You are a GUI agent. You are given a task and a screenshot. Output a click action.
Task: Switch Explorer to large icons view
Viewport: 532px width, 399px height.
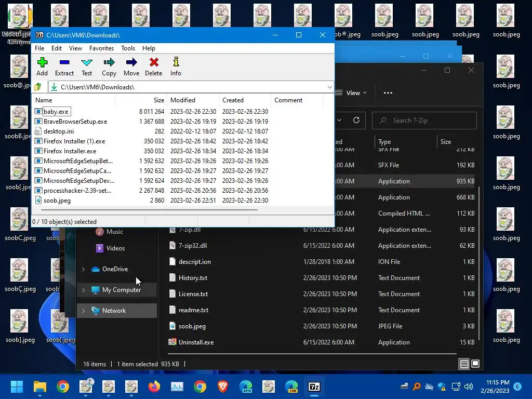click(x=475, y=364)
